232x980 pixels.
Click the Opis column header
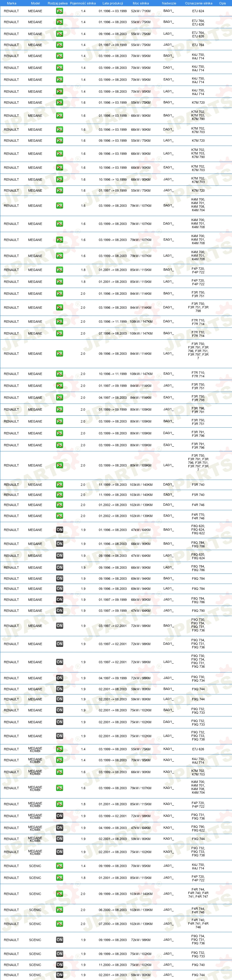point(223,3)
